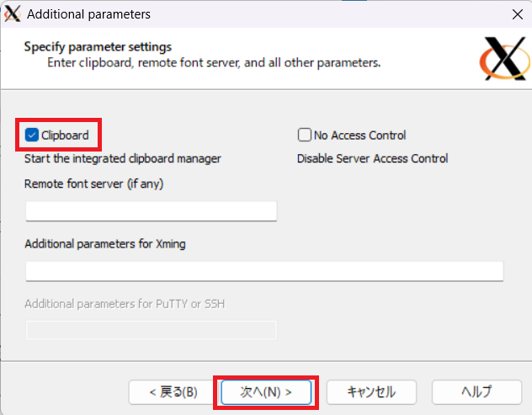Click the "Additional parameters for PuTTY or SSH" label

point(125,303)
